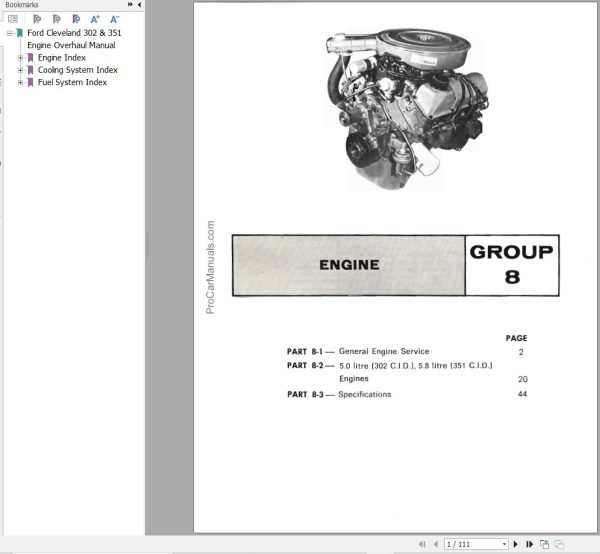This screenshot has height=554, width=600.
Task: Collapse the Bookmarks panel with the left arrow
Action: 139,5
